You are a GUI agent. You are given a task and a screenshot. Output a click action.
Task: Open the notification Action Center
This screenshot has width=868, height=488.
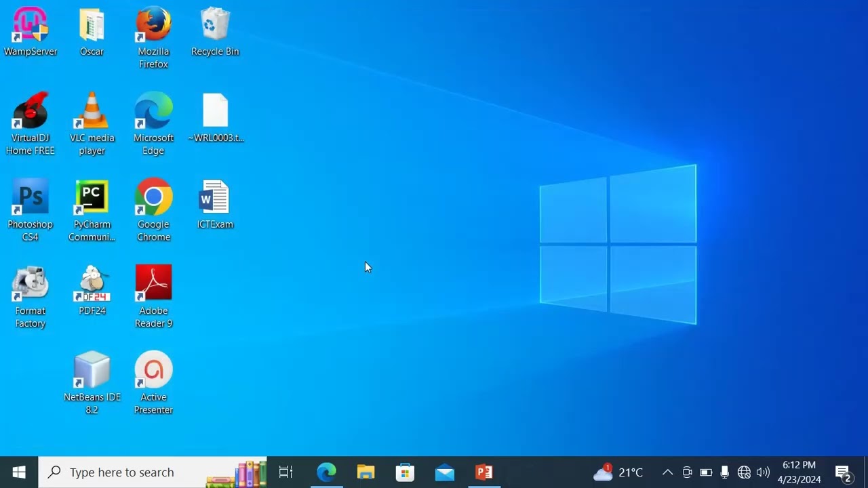pyautogui.click(x=843, y=472)
